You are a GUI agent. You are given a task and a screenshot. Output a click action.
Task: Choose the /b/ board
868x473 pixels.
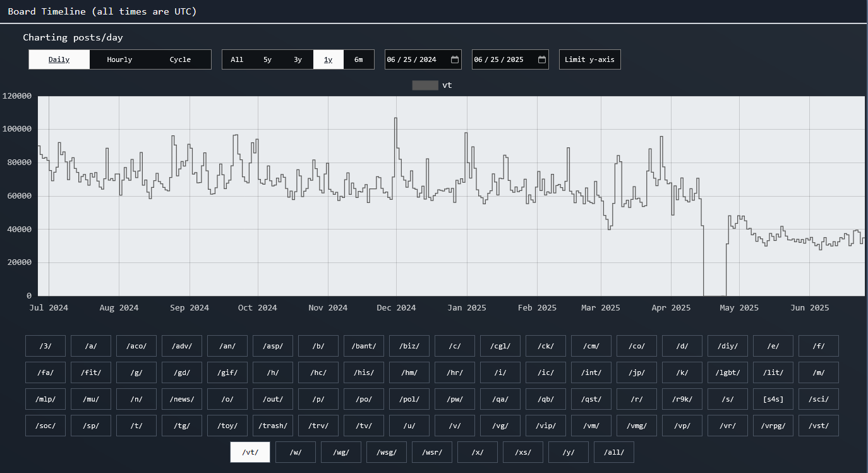tap(318, 346)
